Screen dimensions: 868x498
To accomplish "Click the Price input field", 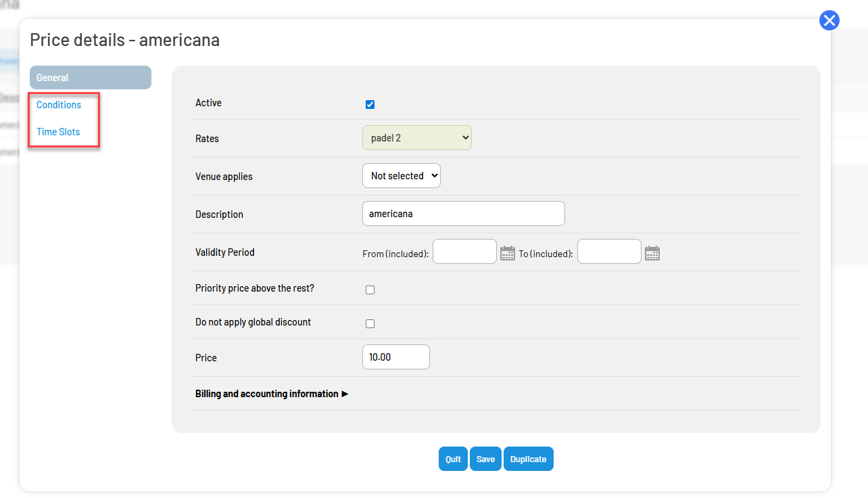I will (x=396, y=357).
